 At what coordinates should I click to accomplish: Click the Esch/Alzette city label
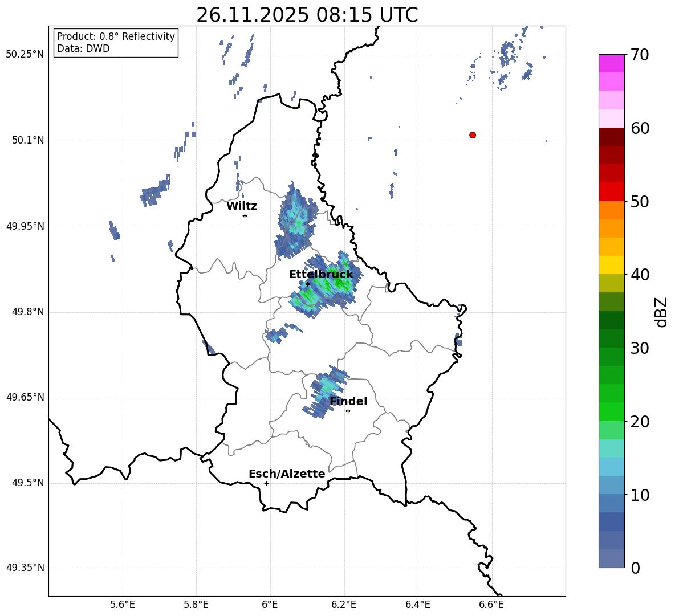tap(287, 474)
